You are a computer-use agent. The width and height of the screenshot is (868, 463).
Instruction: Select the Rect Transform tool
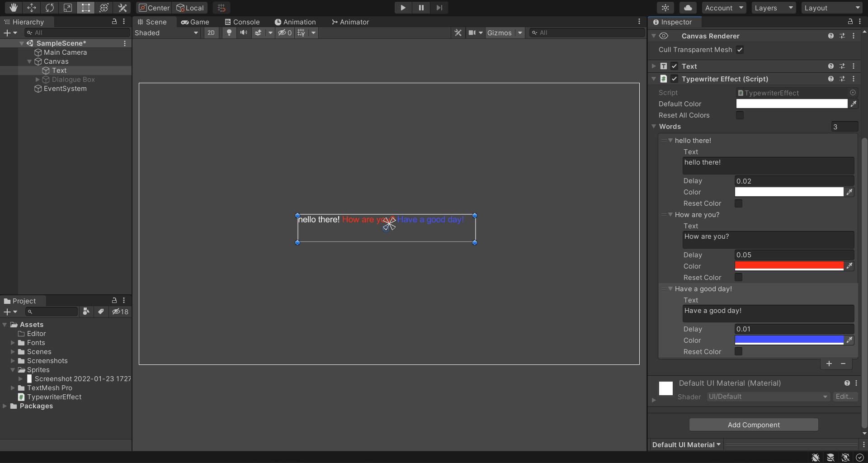point(86,8)
